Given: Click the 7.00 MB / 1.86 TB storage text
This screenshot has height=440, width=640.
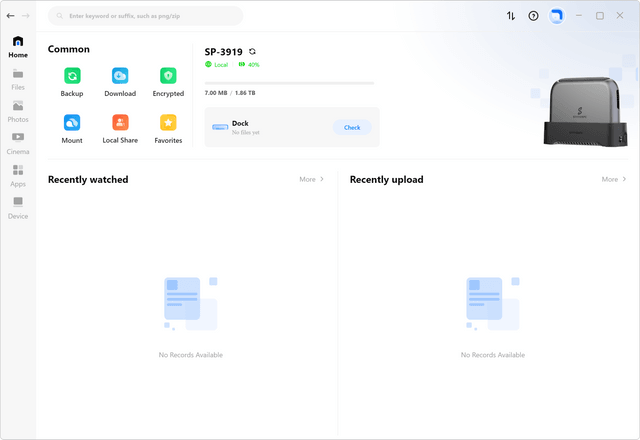Looking at the screenshot, I should click(x=230, y=93).
